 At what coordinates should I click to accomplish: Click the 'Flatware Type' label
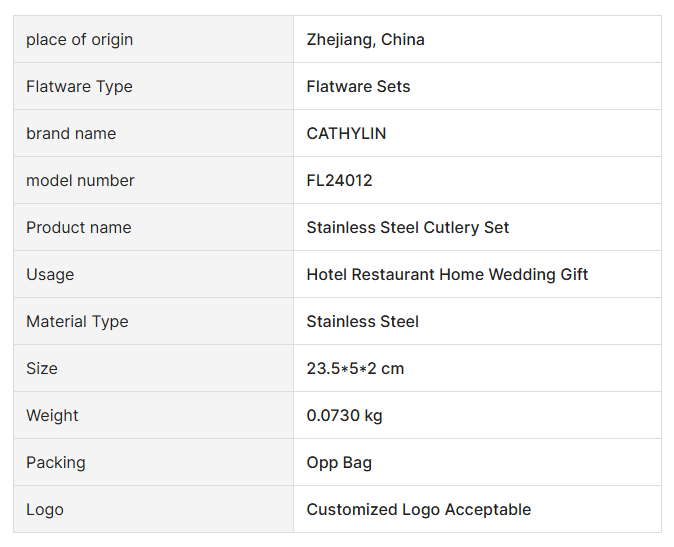[79, 87]
